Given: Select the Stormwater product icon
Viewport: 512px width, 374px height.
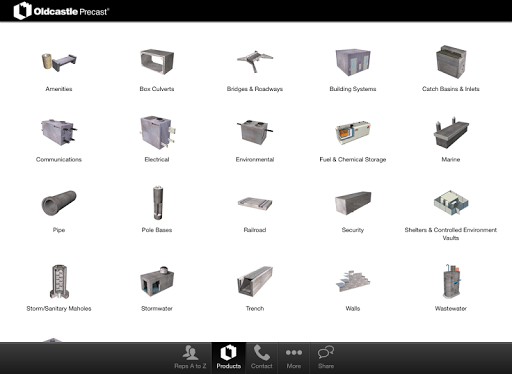Looking at the screenshot, I should (157, 281).
